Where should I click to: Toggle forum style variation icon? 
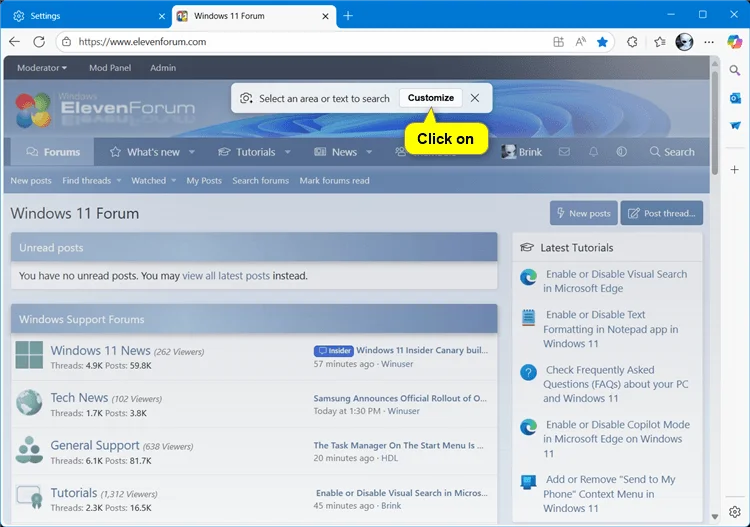coord(621,152)
